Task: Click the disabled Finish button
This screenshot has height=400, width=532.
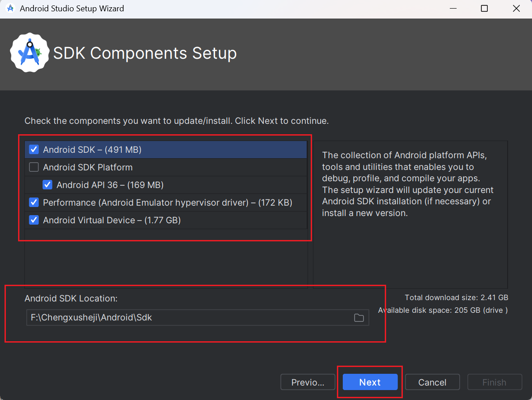Action: tap(495, 382)
